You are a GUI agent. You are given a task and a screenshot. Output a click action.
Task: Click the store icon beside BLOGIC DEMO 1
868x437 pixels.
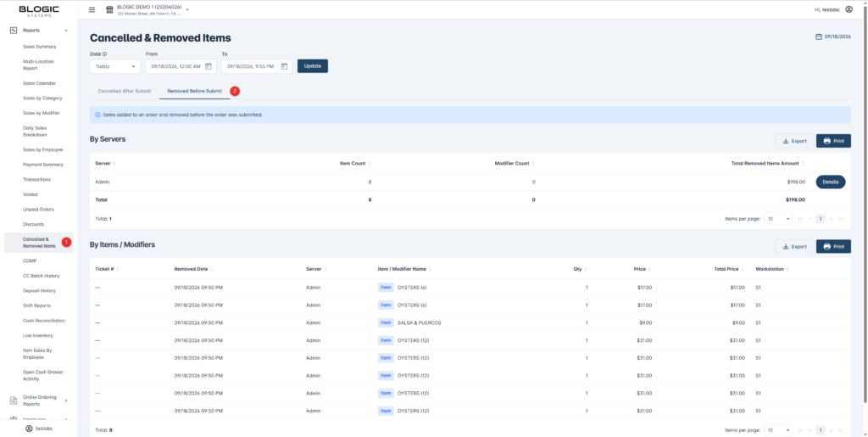pos(109,10)
